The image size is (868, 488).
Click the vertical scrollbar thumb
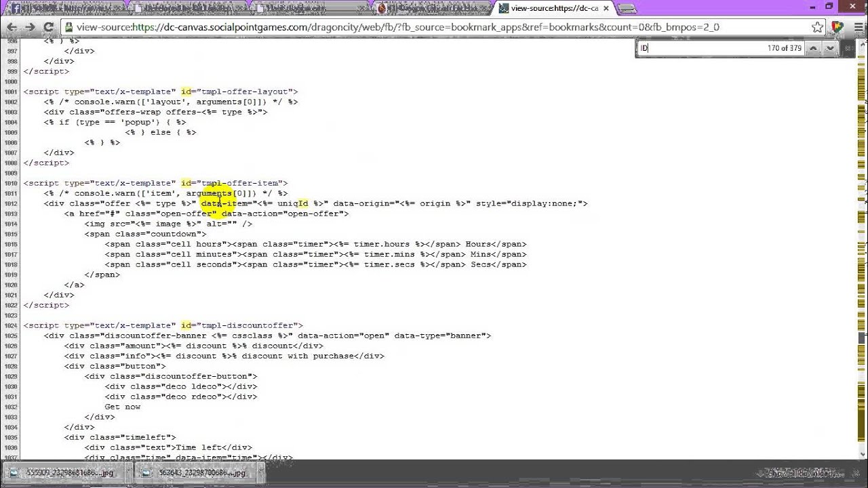point(863,337)
